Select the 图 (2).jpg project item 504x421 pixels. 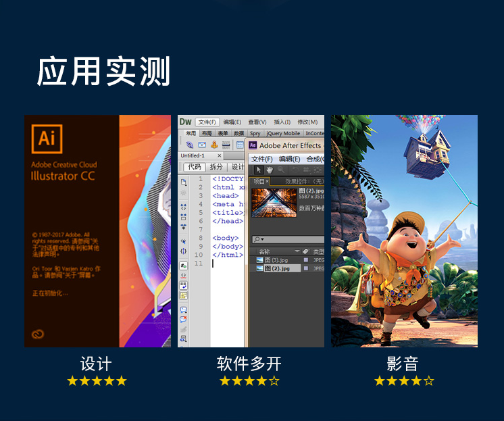pos(277,268)
